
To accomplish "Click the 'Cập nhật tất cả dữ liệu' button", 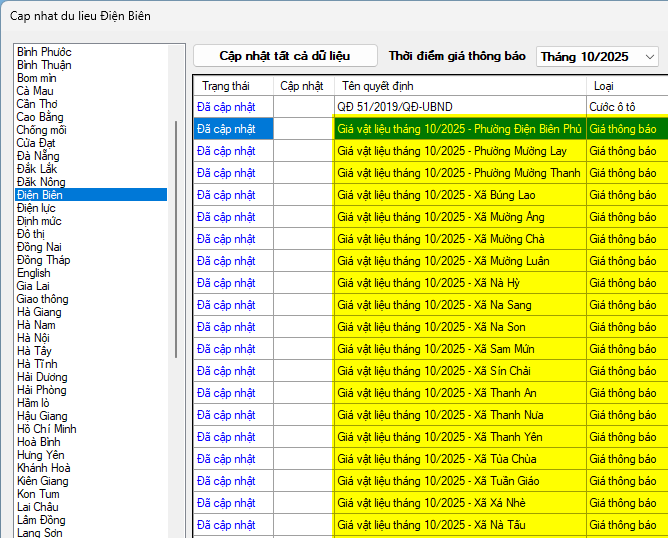I will (285, 56).
